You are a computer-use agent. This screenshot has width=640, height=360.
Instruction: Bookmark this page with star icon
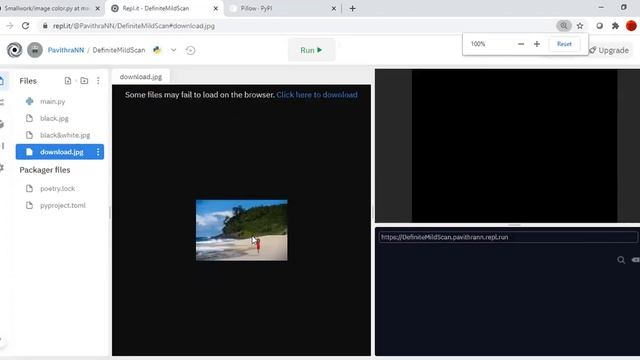pyautogui.click(x=580, y=26)
